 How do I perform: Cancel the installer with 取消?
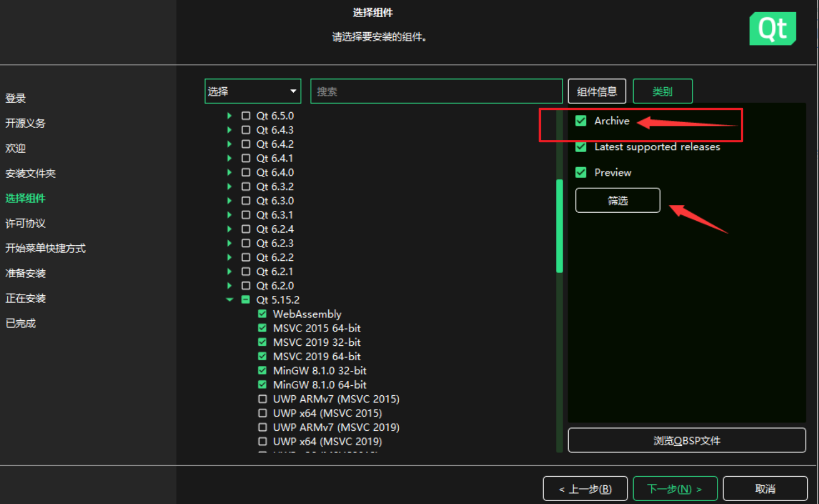pos(765,489)
